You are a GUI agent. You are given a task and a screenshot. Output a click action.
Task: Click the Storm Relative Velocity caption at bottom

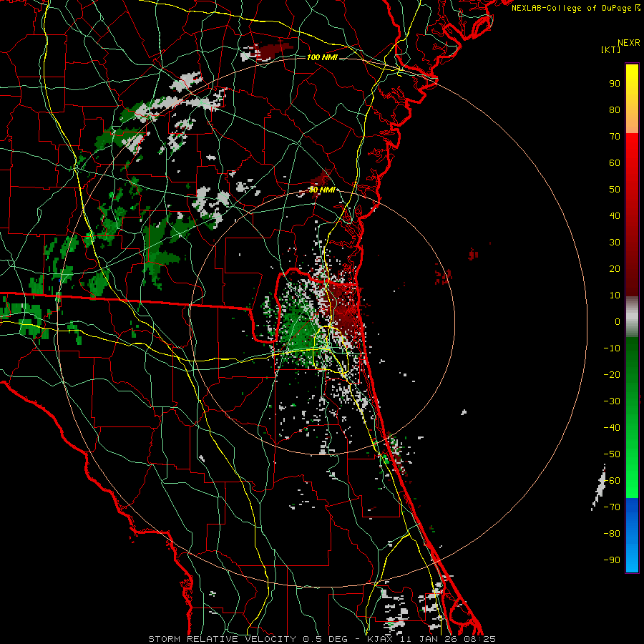(x=322, y=639)
